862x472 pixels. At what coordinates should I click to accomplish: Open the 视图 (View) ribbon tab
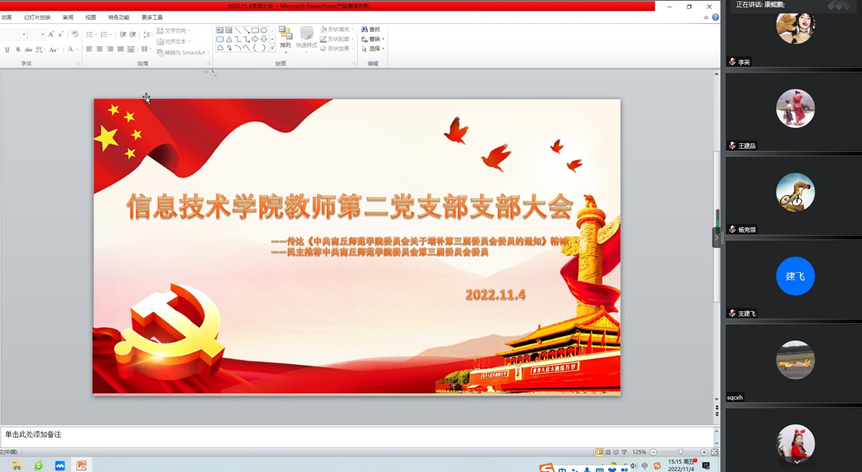(91, 17)
